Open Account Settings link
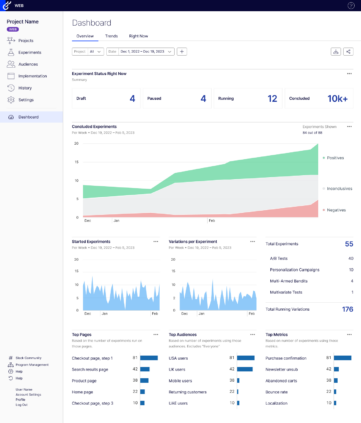Image resolution: width=361 pixels, height=423 pixels. click(28, 395)
